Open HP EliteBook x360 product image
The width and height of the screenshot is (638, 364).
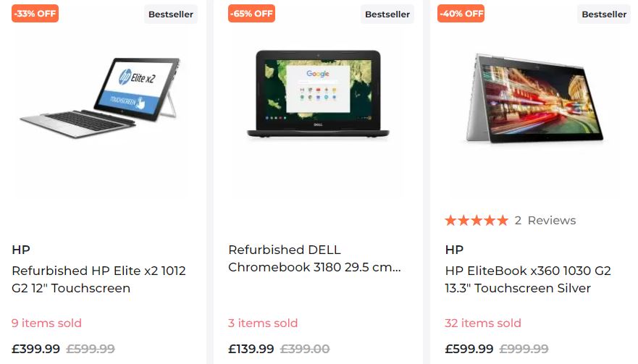click(x=534, y=99)
